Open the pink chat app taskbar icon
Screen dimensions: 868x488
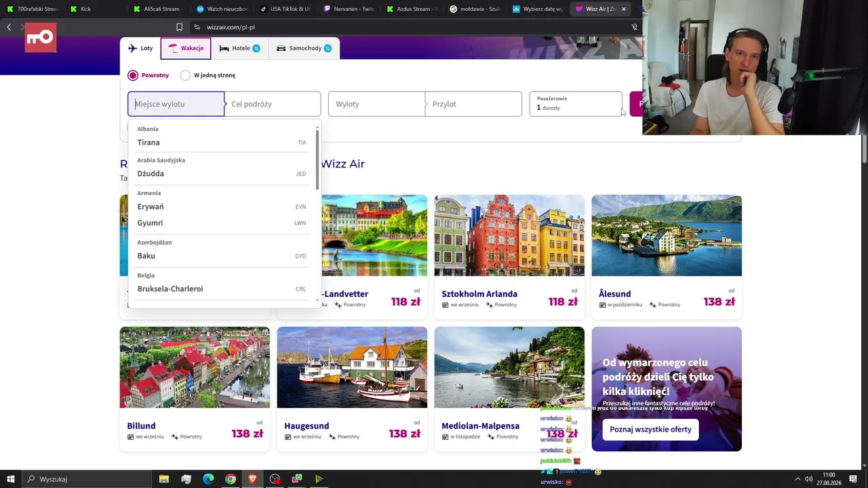(x=297, y=479)
